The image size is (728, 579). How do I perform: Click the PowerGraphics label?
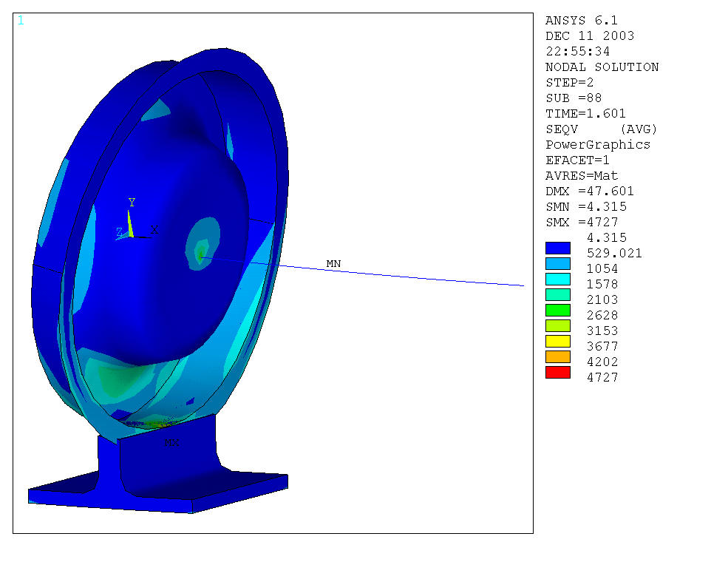(597, 145)
